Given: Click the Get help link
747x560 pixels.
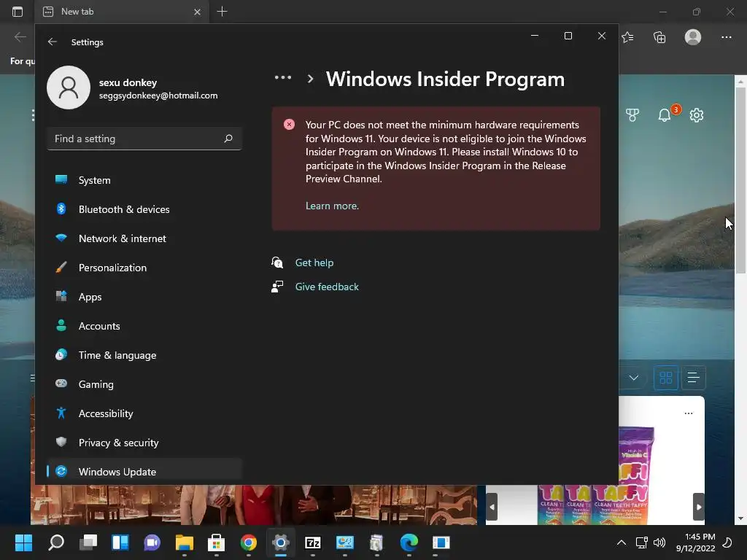Looking at the screenshot, I should pos(314,262).
